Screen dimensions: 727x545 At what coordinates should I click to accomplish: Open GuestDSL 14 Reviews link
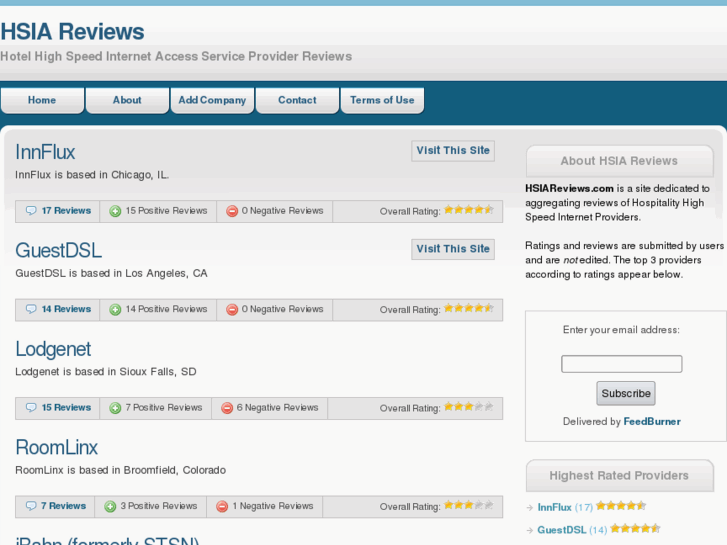(66, 309)
